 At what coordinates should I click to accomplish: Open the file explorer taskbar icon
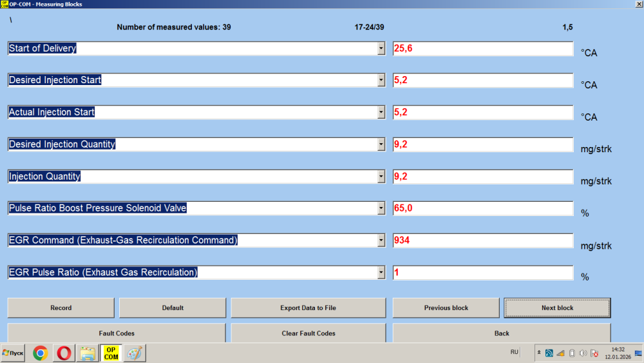(87, 353)
